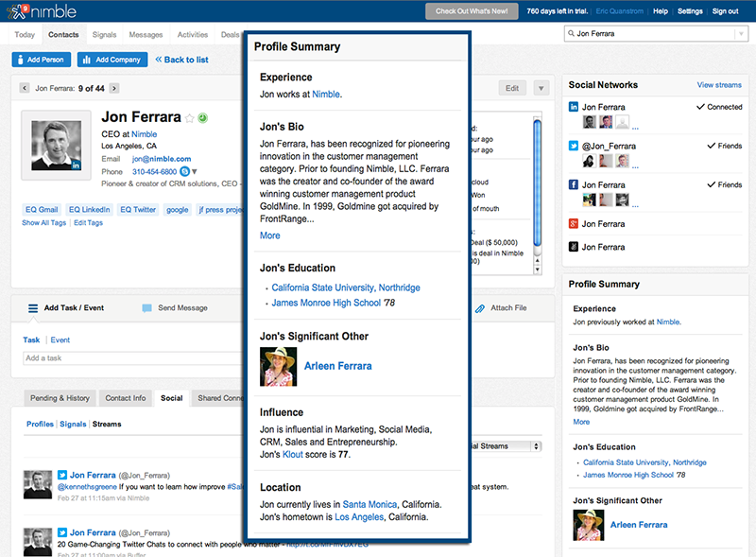Click the last Jon Ferrara network icon
756x557 pixels.
(x=574, y=247)
